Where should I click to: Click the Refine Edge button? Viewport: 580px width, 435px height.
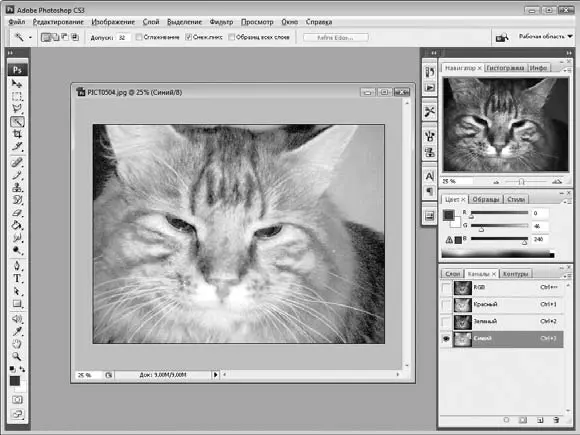click(x=335, y=37)
